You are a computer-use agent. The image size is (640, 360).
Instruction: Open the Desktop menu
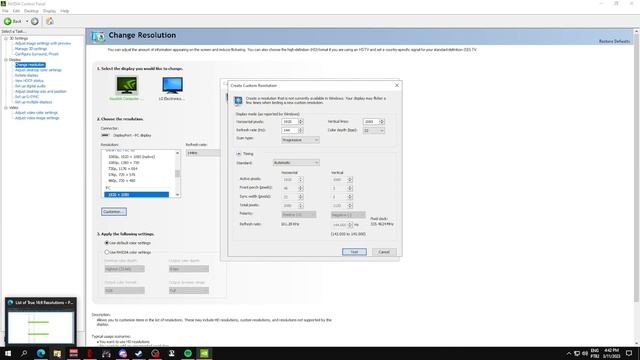(31, 11)
